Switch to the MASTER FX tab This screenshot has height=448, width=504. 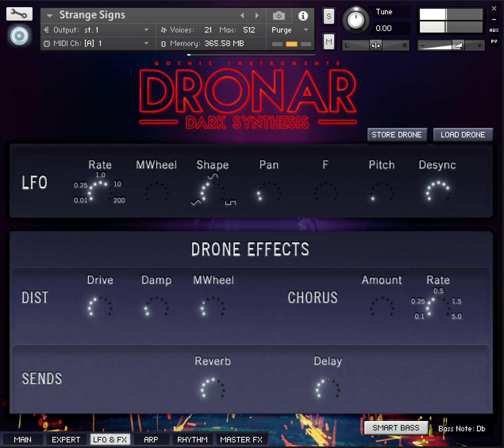(x=241, y=440)
